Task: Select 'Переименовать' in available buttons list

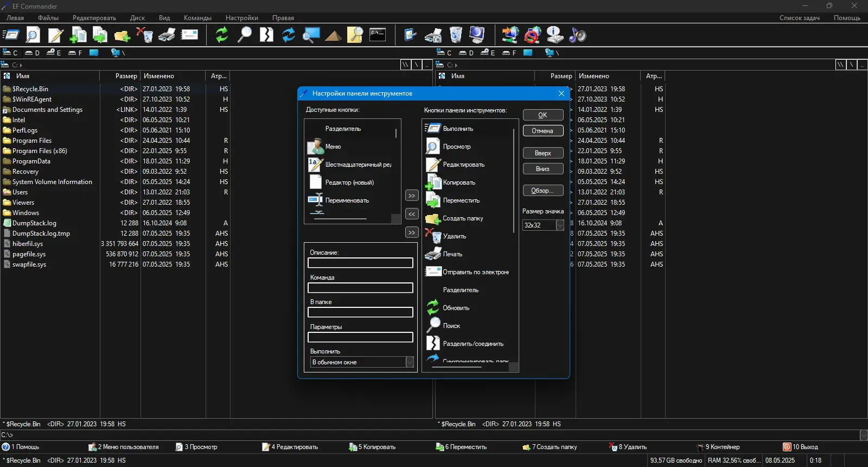Action: (347, 200)
